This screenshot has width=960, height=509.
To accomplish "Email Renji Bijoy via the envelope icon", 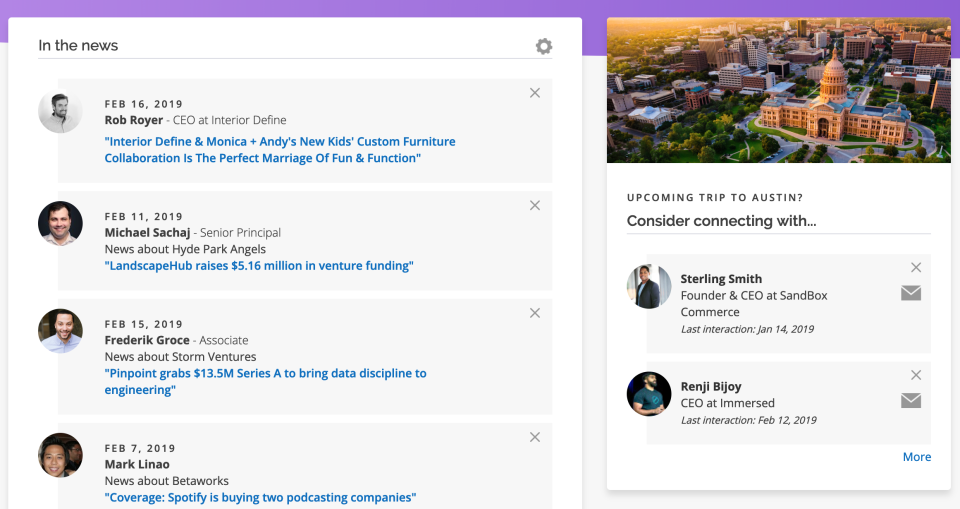I will tap(910, 400).
